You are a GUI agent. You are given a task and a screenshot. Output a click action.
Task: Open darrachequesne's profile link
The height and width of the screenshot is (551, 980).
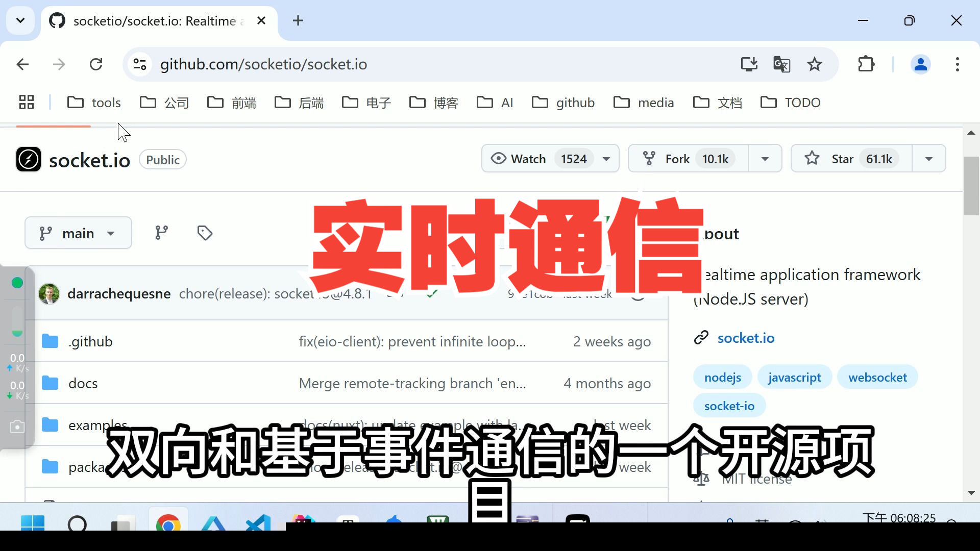[119, 293]
